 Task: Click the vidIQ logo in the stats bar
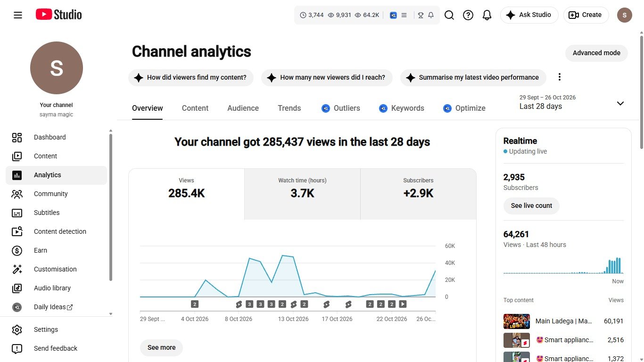coord(393,15)
